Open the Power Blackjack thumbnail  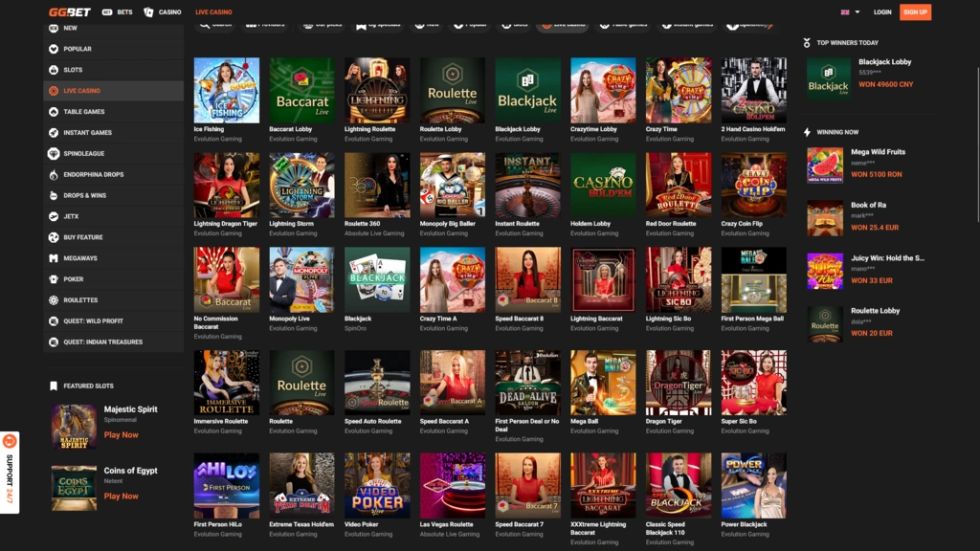click(754, 485)
